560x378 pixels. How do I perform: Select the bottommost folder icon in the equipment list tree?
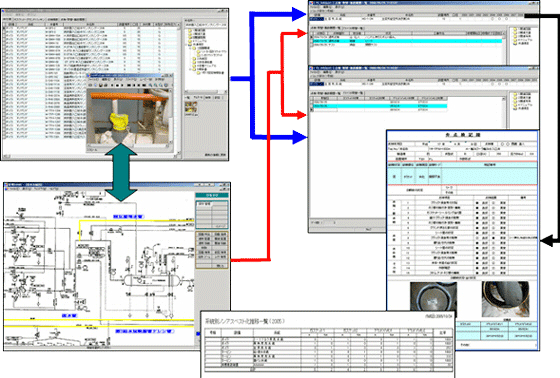coord(198,73)
